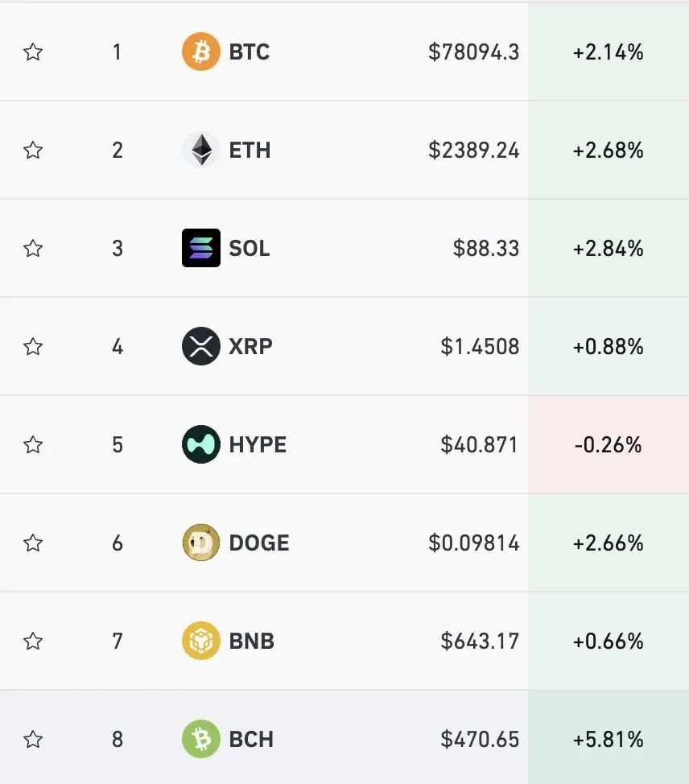
Task: Click the DOGE price $0.09814
Action: pos(473,543)
